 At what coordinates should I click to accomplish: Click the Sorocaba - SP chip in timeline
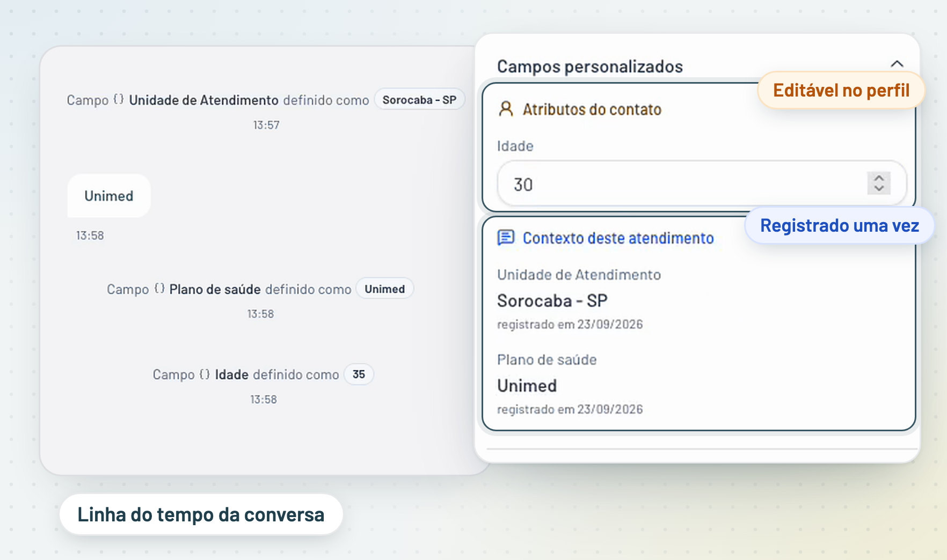[x=419, y=100]
